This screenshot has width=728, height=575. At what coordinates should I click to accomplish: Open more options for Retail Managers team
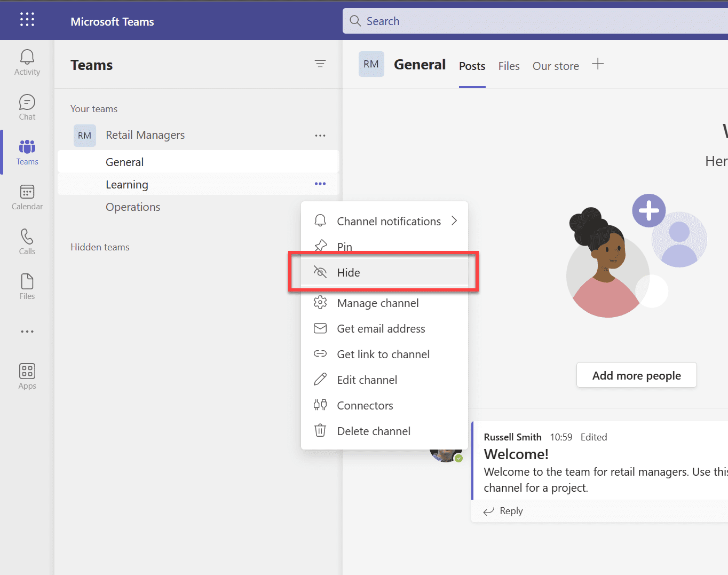coord(320,135)
